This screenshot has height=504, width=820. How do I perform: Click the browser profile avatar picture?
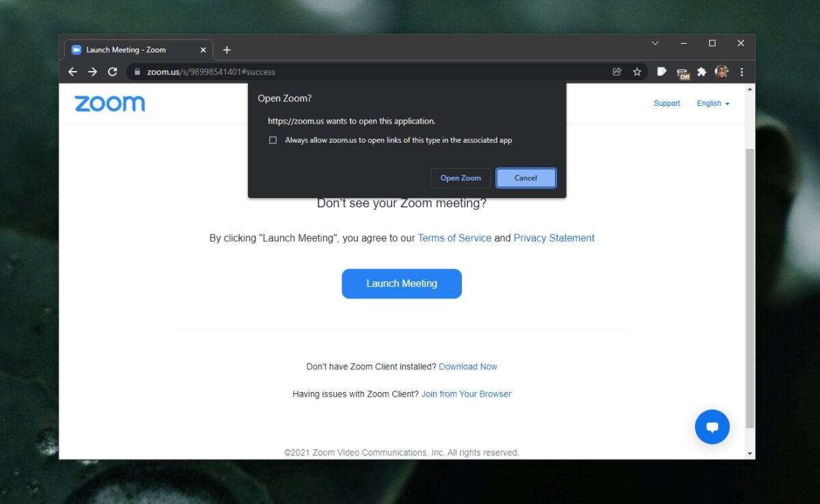722,71
